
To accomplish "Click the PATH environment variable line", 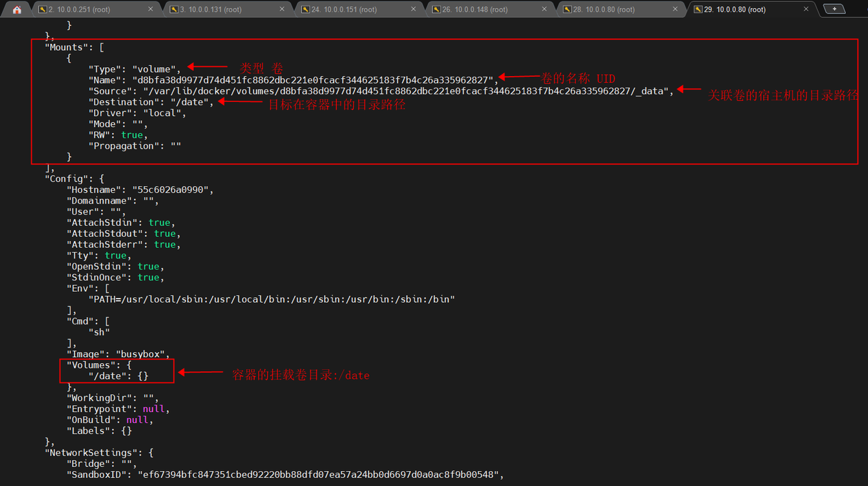I will click(271, 299).
